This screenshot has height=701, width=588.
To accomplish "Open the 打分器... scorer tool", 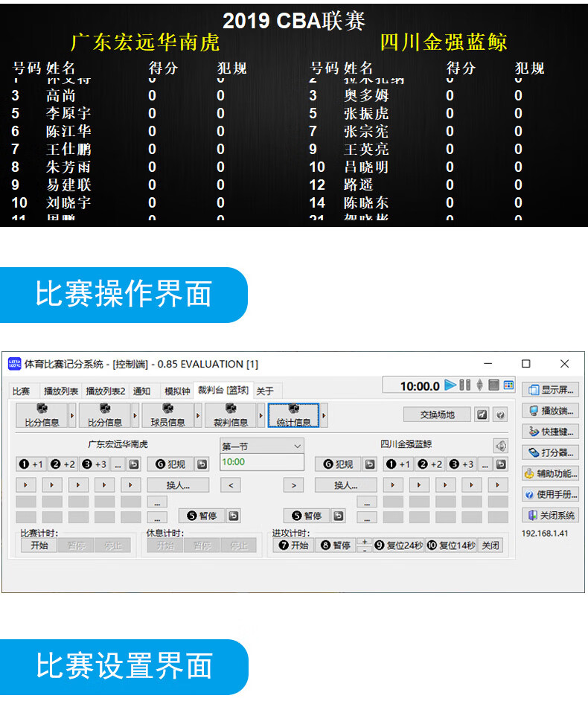I will pos(551,453).
